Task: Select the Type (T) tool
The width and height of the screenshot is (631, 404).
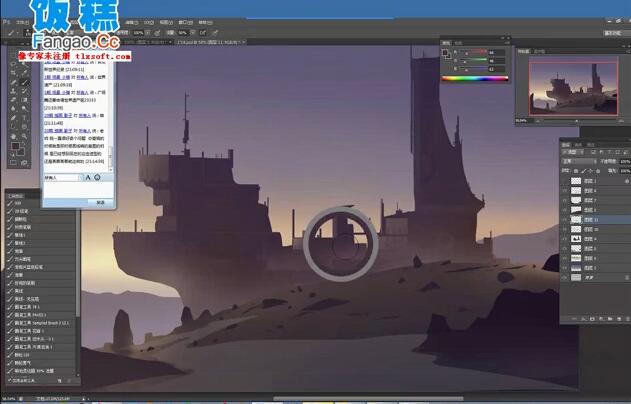Action: point(24,117)
